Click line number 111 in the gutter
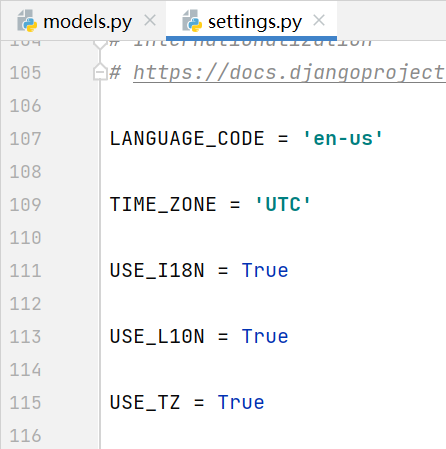 25,271
